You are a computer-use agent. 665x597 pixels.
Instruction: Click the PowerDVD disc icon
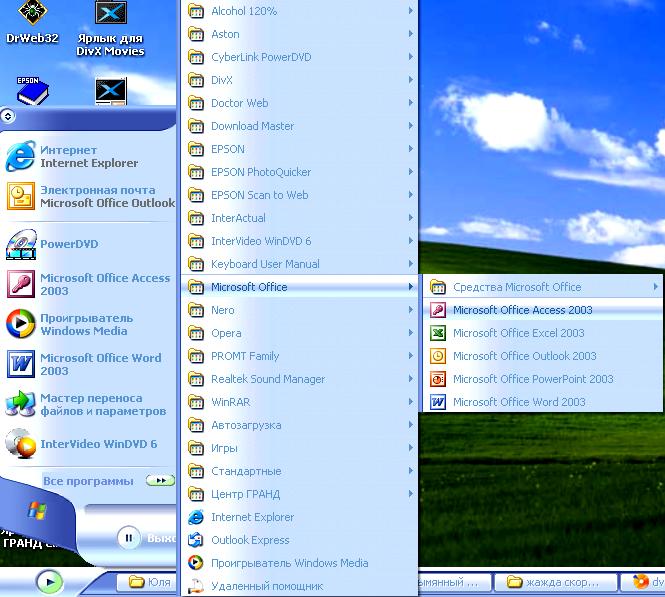pos(21,244)
